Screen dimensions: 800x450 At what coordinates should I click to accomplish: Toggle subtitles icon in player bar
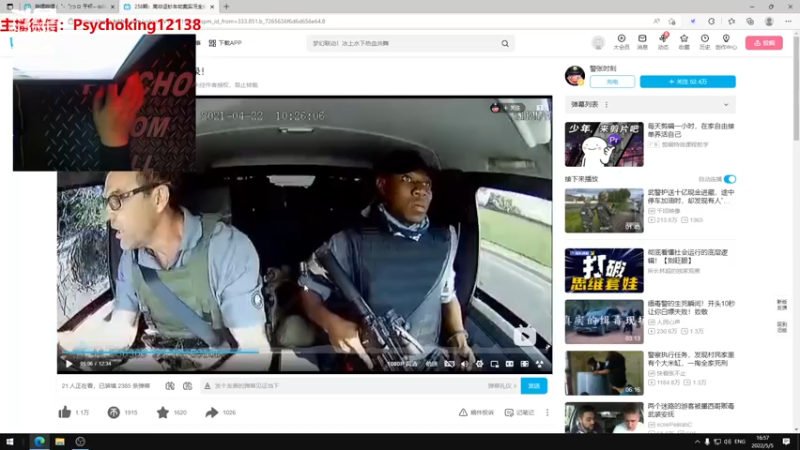(x=449, y=364)
